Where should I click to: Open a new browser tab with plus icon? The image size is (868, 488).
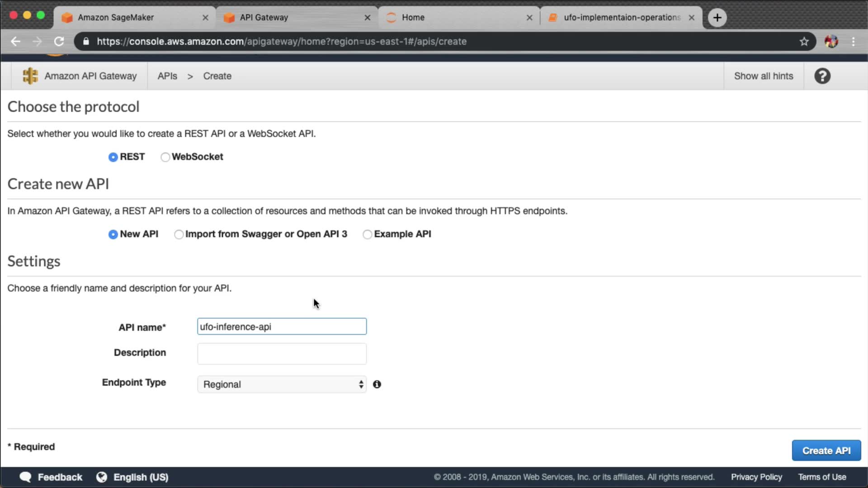(x=717, y=18)
